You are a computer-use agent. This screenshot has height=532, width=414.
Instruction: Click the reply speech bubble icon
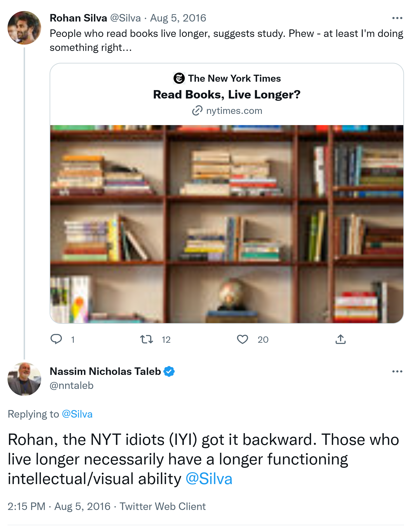56,339
